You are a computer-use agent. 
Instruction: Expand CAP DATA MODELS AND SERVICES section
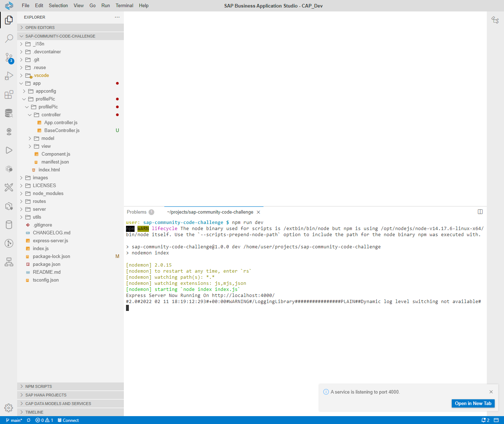[71, 404]
